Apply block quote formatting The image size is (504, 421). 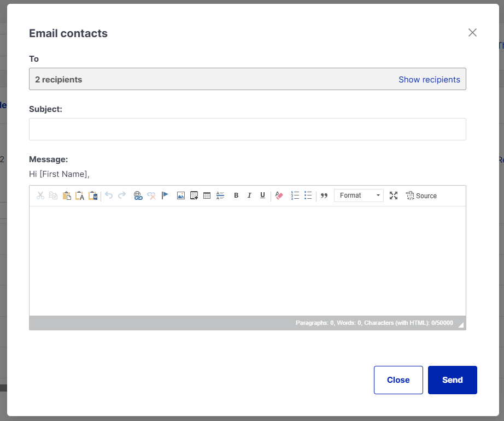[324, 195]
